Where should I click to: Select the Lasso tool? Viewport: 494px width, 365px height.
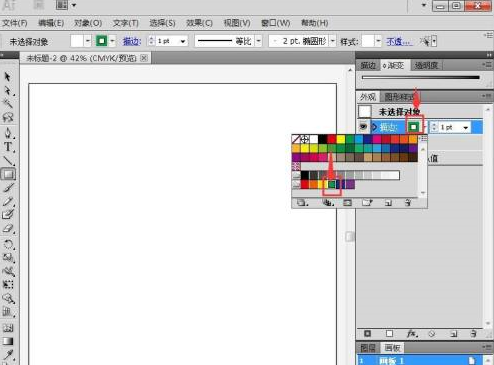coord(8,117)
